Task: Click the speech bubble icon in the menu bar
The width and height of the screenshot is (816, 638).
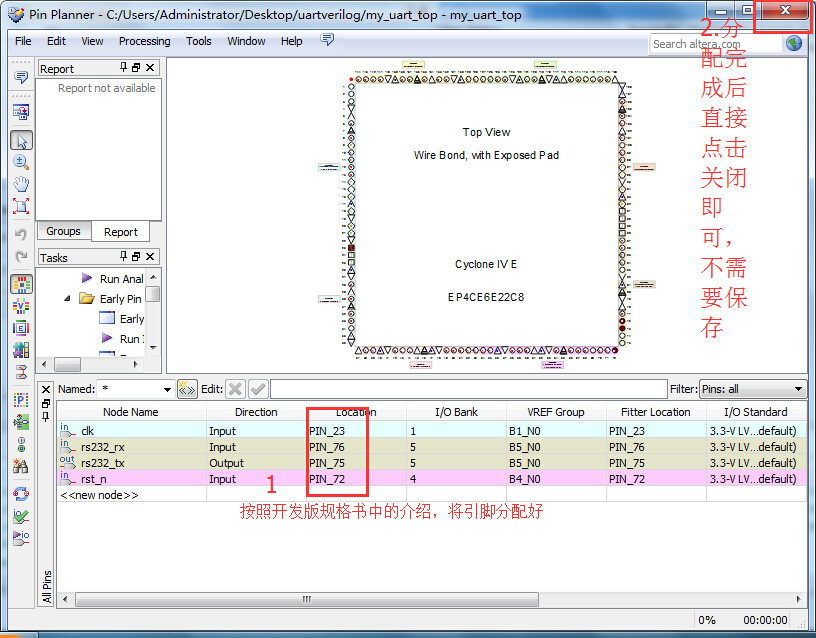Action: click(327, 40)
